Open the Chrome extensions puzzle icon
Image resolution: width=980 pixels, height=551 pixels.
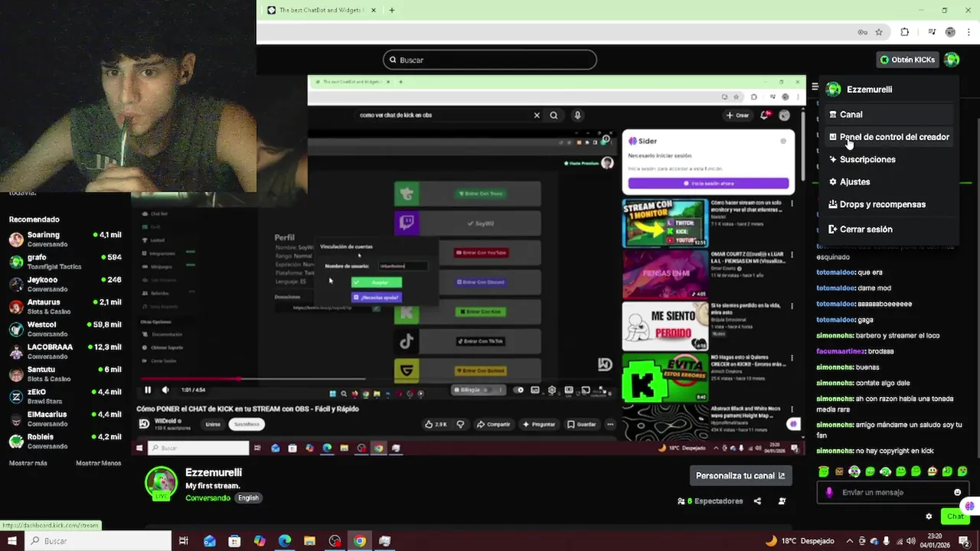(x=905, y=32)
